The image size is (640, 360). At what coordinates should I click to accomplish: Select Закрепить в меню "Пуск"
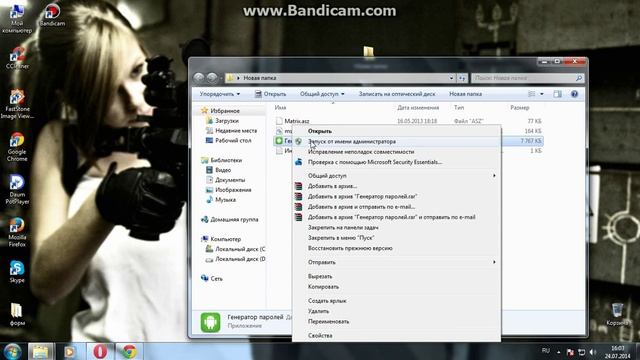pos(396,238)
